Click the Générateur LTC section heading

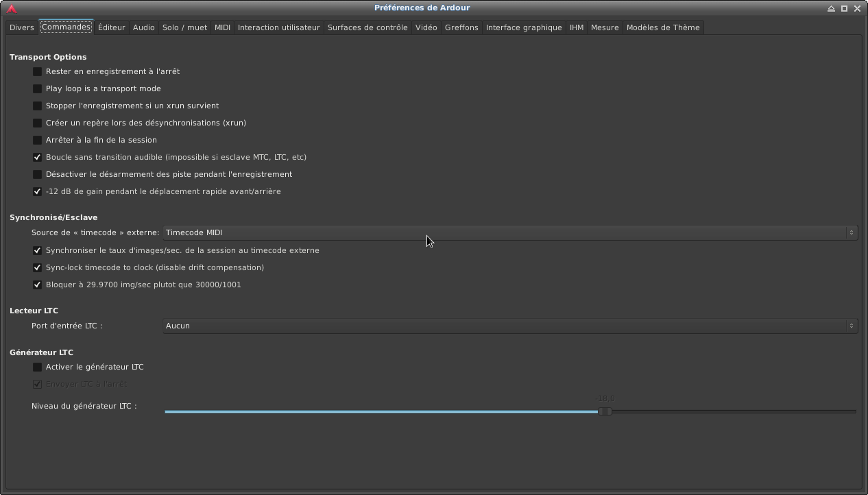point(41,352)
